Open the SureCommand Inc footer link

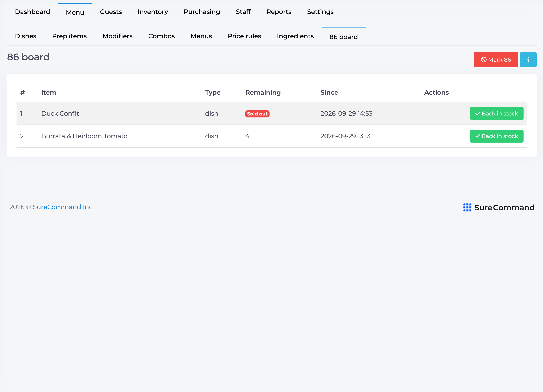coord(63,207)
